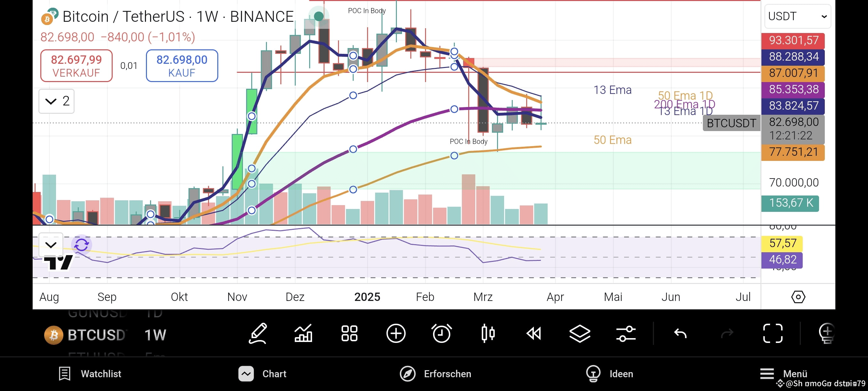Viewport: 868px width, 391px height.
Task: Start bar replay with the rewind icon
Action: [534, 334]
